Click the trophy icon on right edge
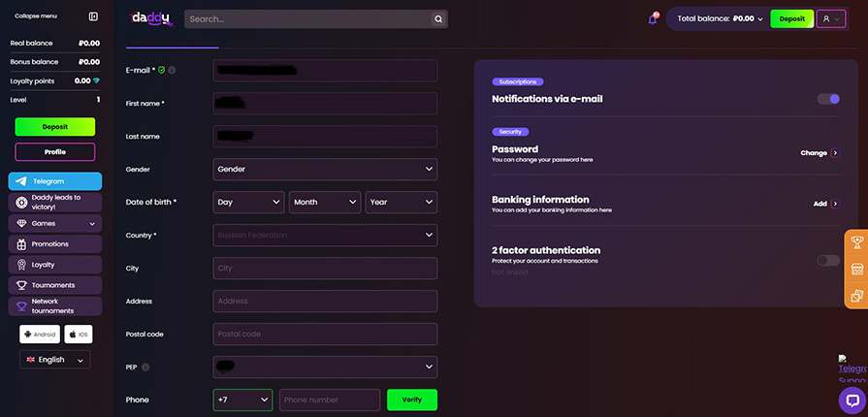This screenshot has height=417, width=868. [856, 242]
